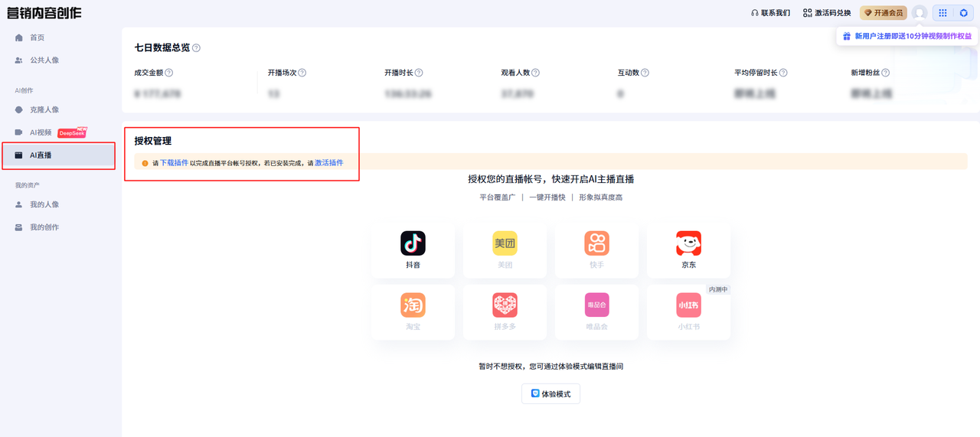Click the 激活插件 link
Viewport: 980px width, 437px height.
pyautogui.click(x=329, y=163)
